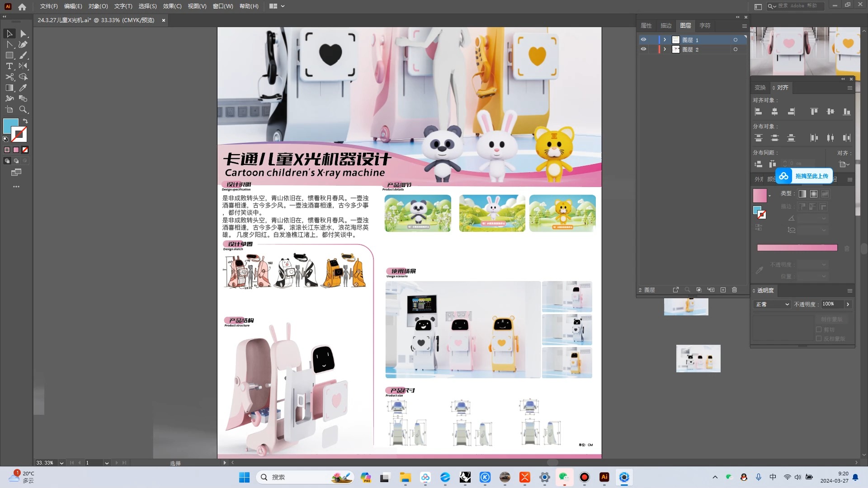This screenshot has width=868, height=488.
Task: Open Layers panel hamburger menu
Action: coord(744,26)
